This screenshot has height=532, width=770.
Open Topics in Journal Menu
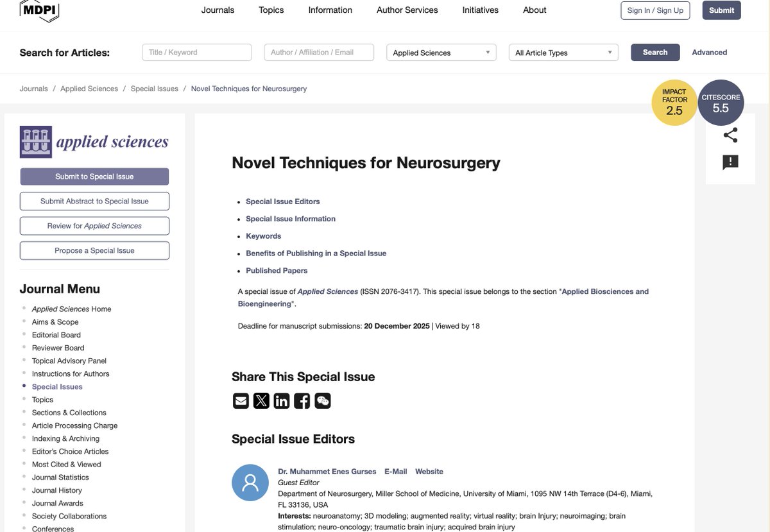coord(43,400)
